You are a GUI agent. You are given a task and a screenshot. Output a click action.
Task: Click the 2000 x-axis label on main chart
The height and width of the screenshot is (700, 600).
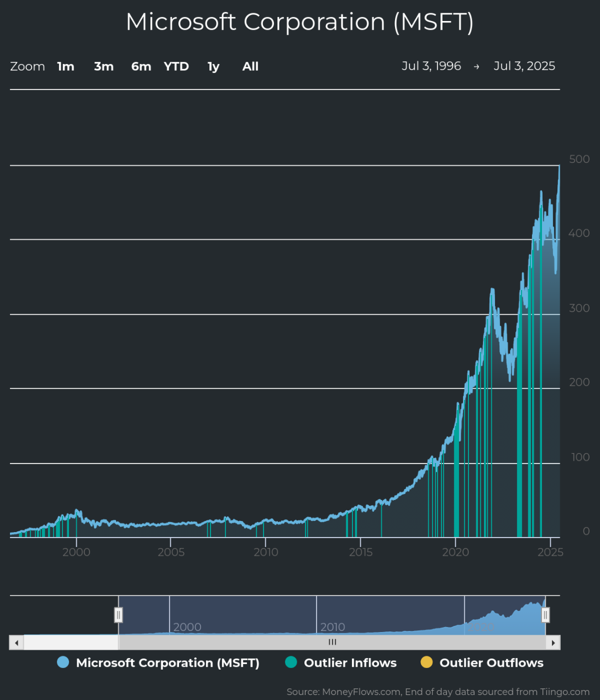pyautogui.click(x=76, y=552)
